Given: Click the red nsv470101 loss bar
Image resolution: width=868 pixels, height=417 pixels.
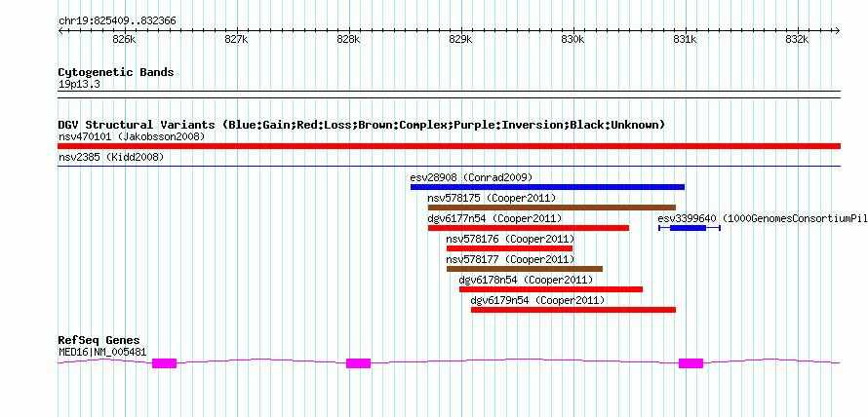Looking at the screenshot, I should [449, 146].
